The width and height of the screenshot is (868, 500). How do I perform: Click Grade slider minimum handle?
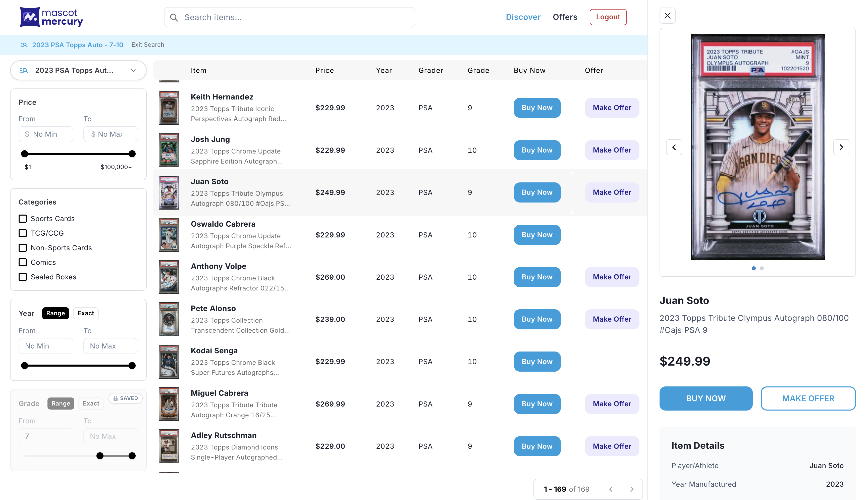tap(100, 456)
